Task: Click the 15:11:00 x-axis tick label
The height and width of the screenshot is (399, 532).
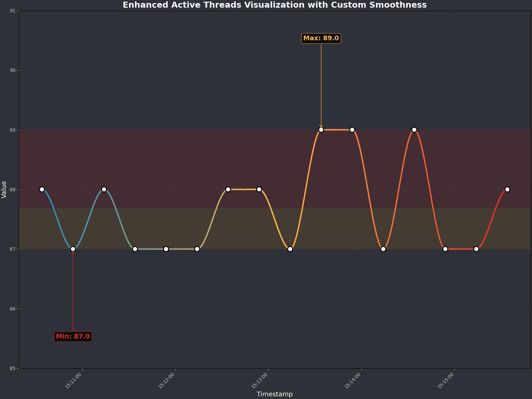Action: [73, 381]
